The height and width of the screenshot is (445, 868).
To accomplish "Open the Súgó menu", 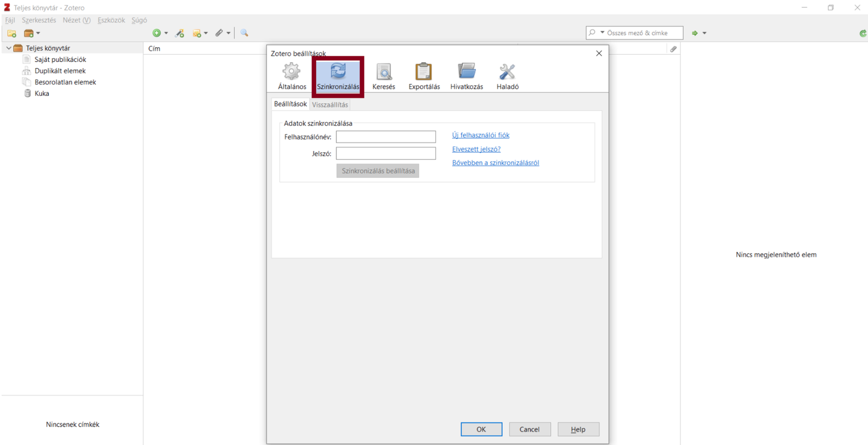I will (x=139, y=20).
